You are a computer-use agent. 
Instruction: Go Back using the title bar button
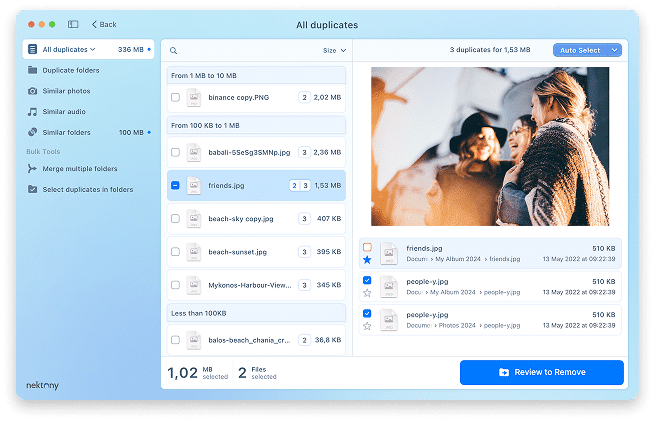(x=104, y=24)
